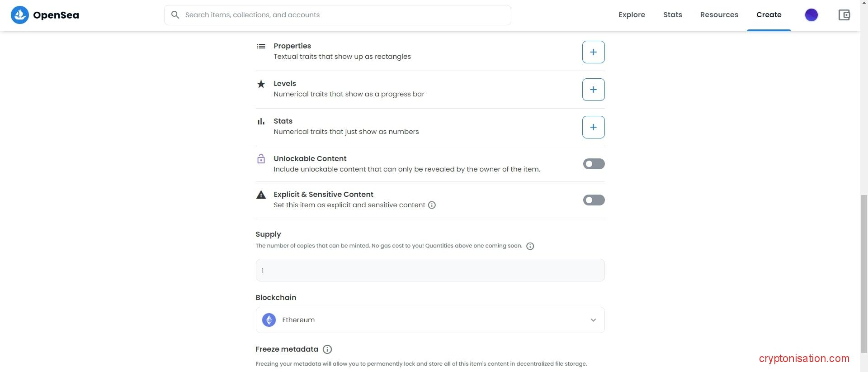This screenshot has width=868, height=372.
Task: Click the Freeze metadata info icon
Action: tap(327, 349)
